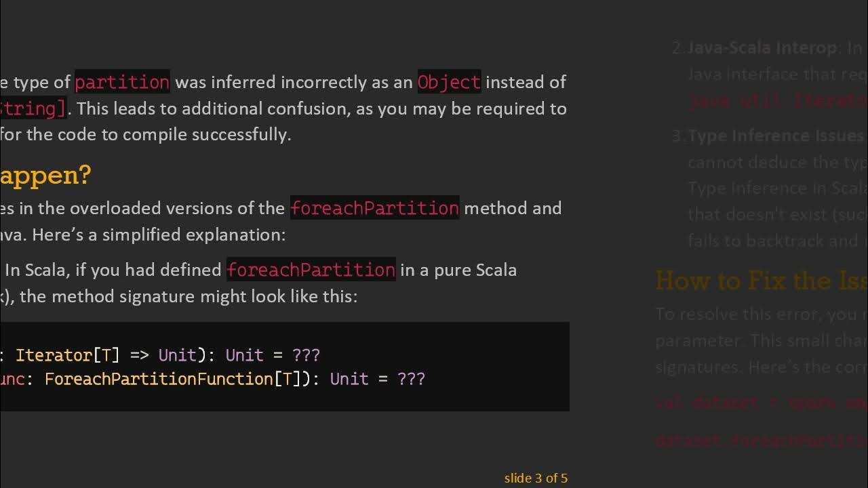
Task: Click the faded 'val dataset' code line
Action: [705, 402]
